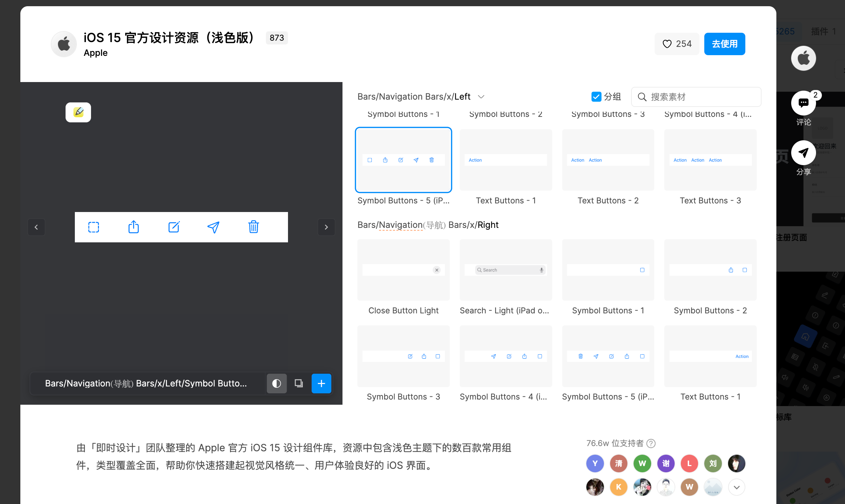The image size is (845, 504).
Task: Select Search - Light (iPad o... thumbnail
Action: coord(506,270)
